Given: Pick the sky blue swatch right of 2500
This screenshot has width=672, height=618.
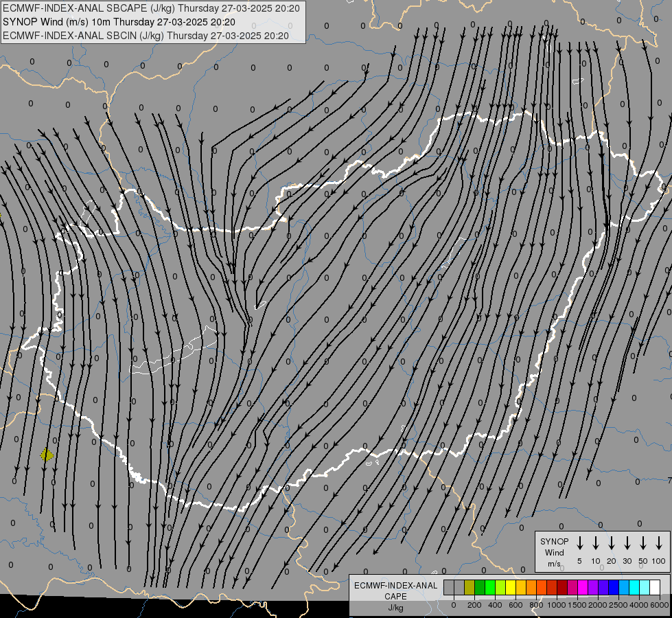Looking at the screenshot, I should point(625,587).
